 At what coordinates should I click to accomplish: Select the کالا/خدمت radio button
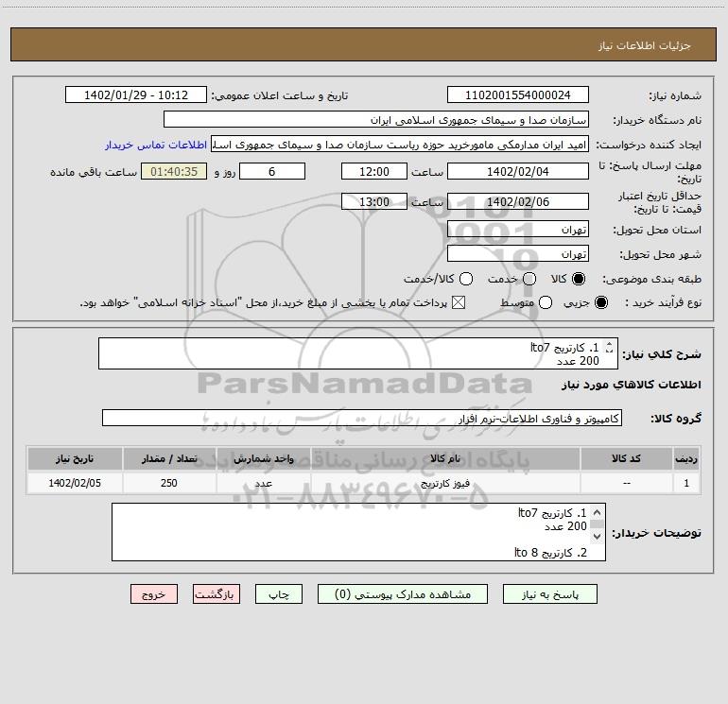[x=466, y=279]
